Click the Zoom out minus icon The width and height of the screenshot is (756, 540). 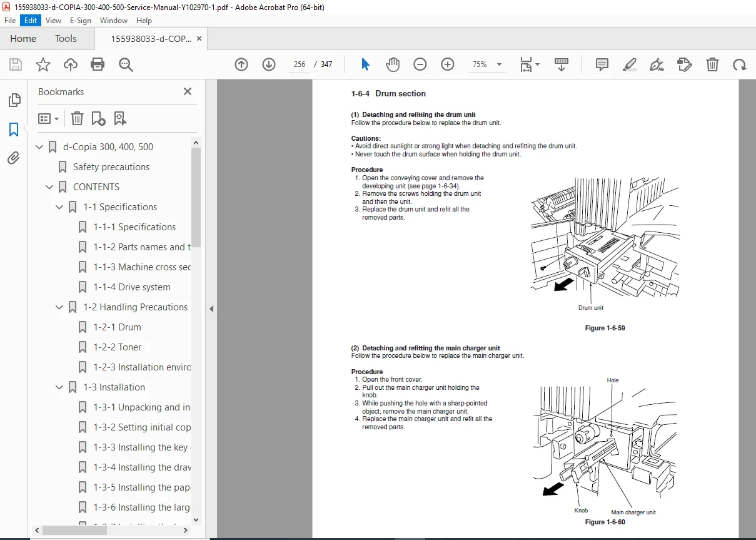pos(420,64)
